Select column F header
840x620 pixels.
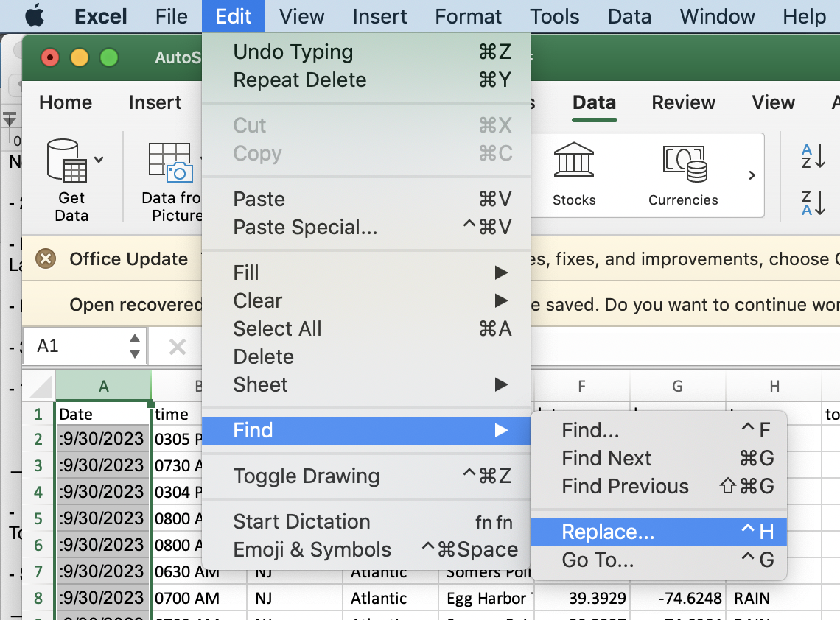[582, 386]
